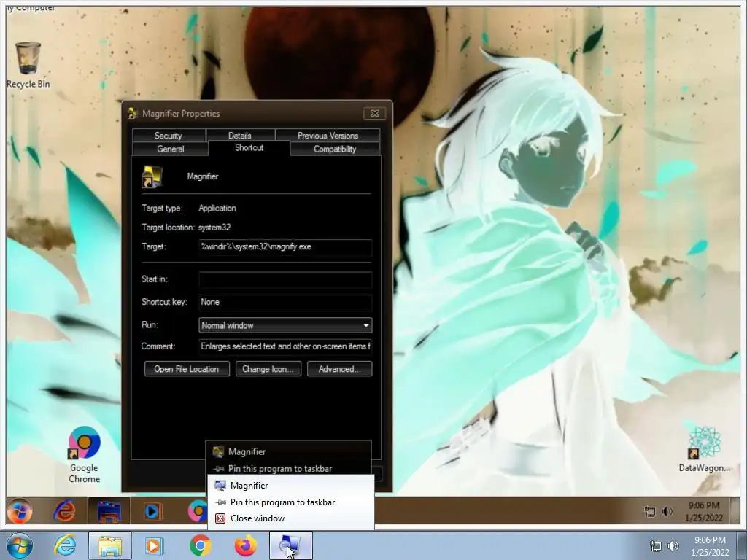Click the volume icon in the inverted-color tray

click(x=667, y=511)
